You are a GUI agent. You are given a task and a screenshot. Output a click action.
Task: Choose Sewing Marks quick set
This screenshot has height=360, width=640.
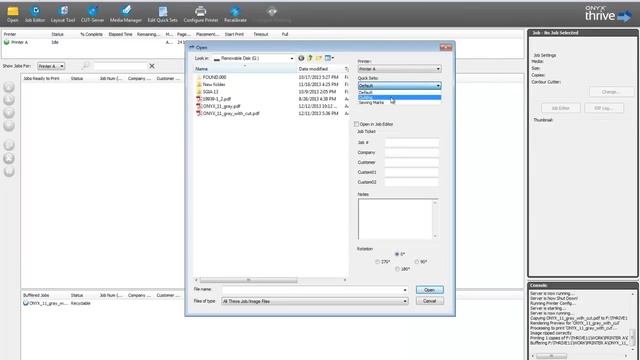(399, 102)
